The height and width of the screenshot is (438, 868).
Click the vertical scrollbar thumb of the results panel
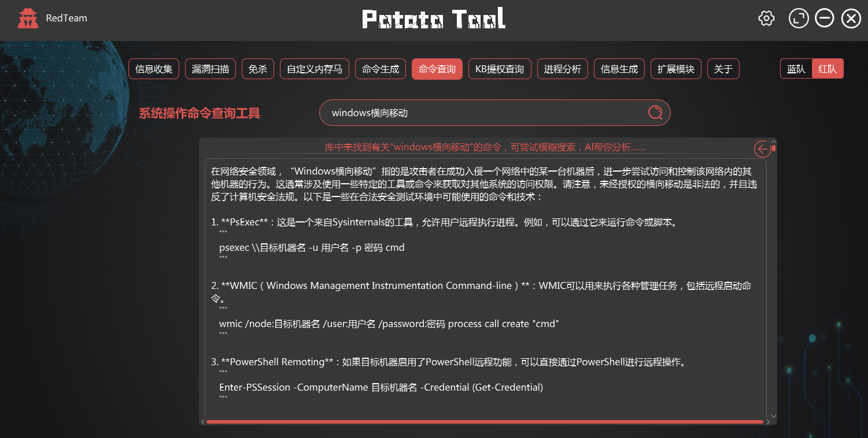pos(774,149)
